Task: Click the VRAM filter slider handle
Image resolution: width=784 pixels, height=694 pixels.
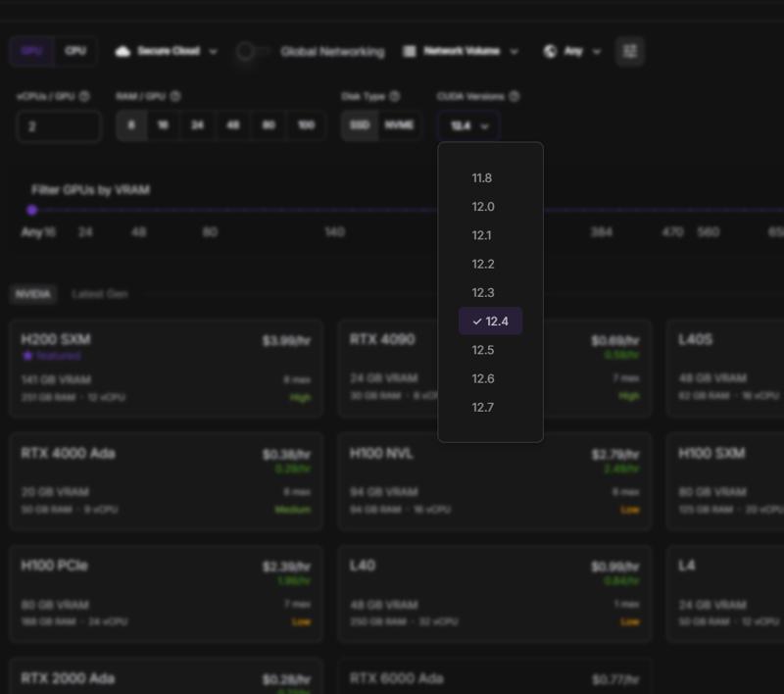Action: [x=32, y=210]
